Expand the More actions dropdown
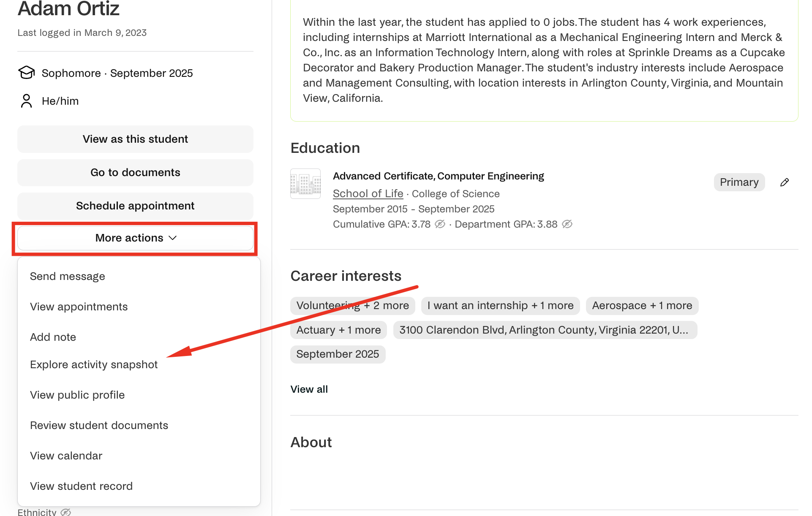 (x=135, y=238)
